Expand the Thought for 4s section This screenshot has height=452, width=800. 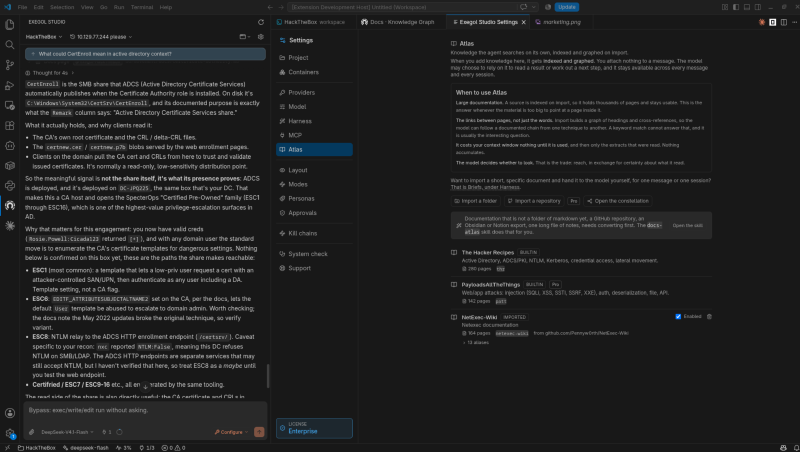pyautogui.click(x=50, y=73)
